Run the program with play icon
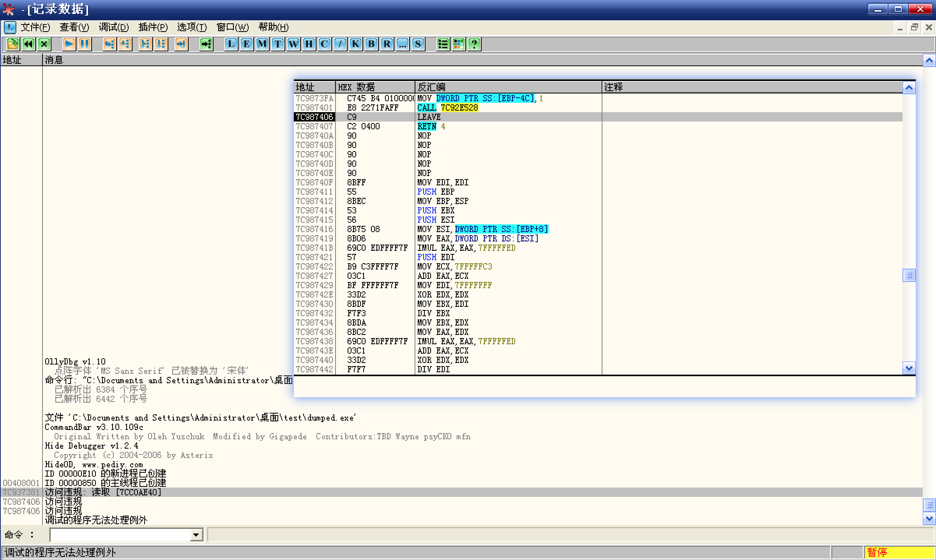936x560 pixels. [69, 44]
